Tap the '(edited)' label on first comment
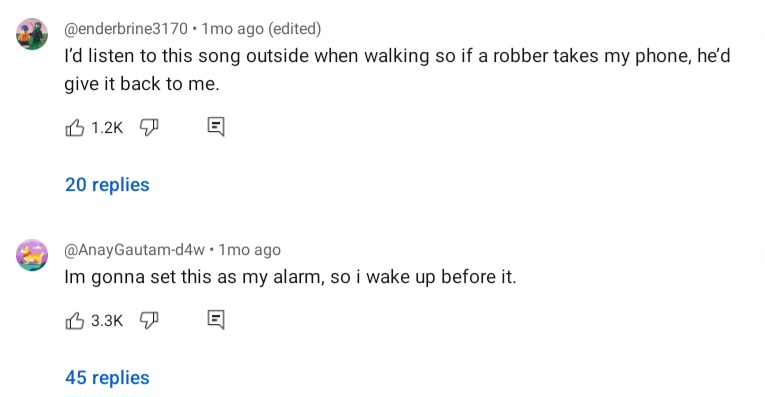765x397 pixels. tap(295, 29)
